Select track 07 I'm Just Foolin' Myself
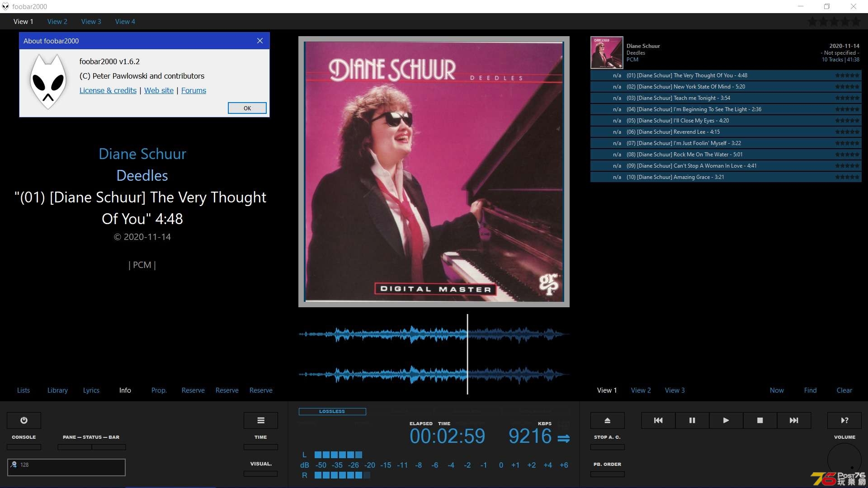The height and width of the screenshot is (488, 868). tap(726, 143)
